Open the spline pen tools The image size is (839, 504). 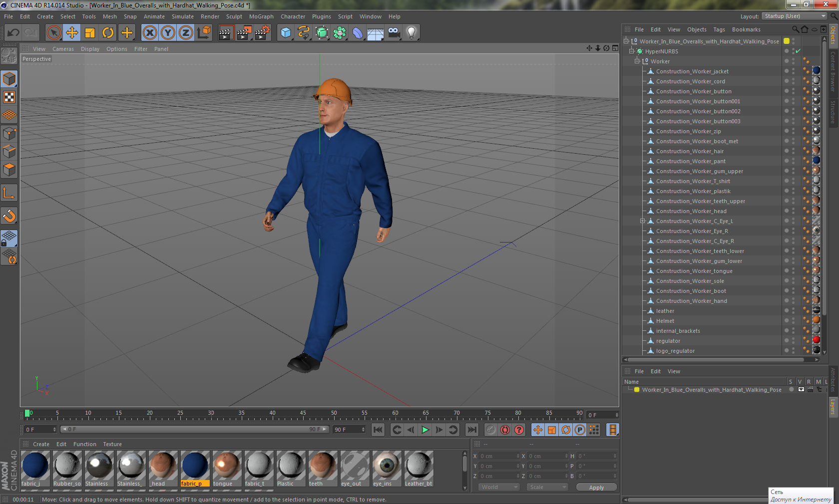click(304, 33)
